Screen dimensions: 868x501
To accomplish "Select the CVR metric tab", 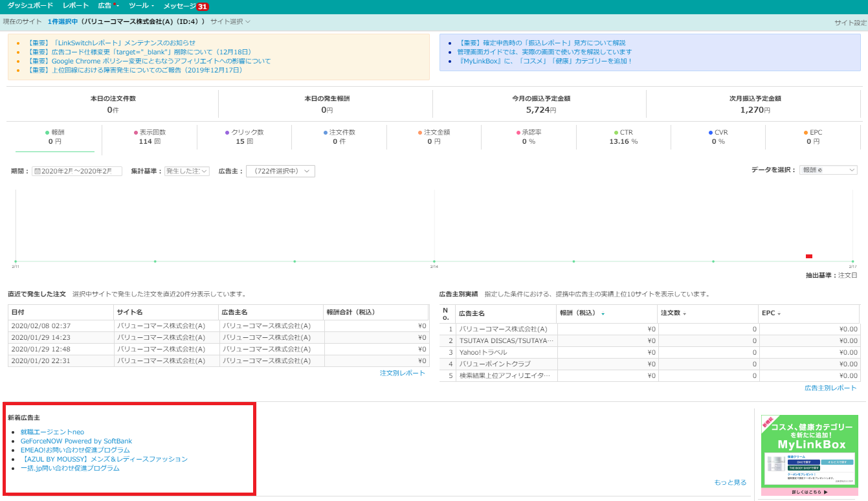I will coord(718,137).
